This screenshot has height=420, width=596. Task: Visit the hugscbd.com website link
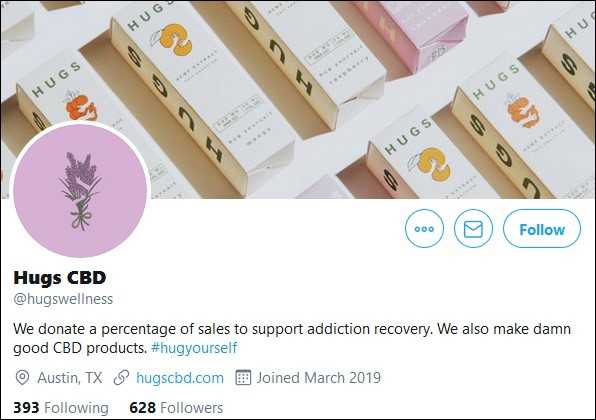180,378
